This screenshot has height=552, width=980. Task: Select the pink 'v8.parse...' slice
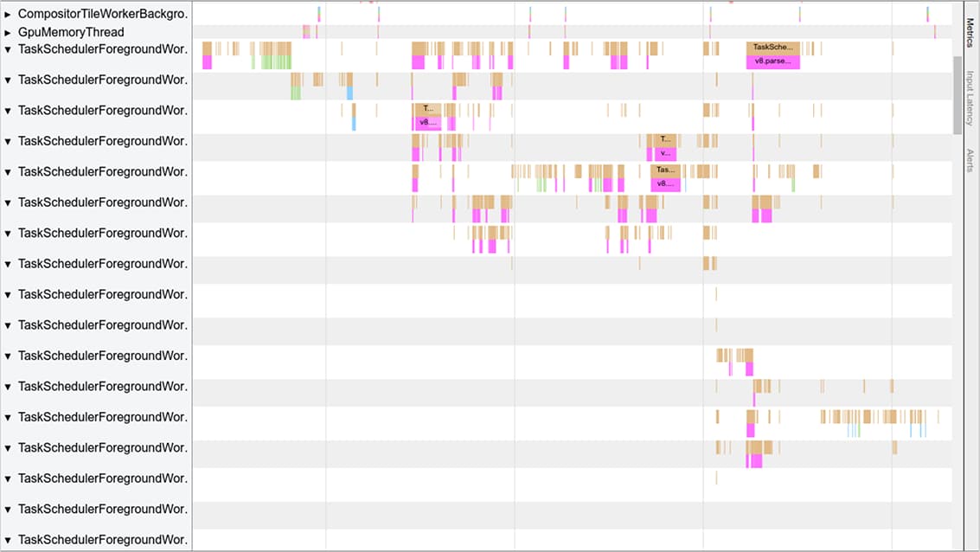772,62
